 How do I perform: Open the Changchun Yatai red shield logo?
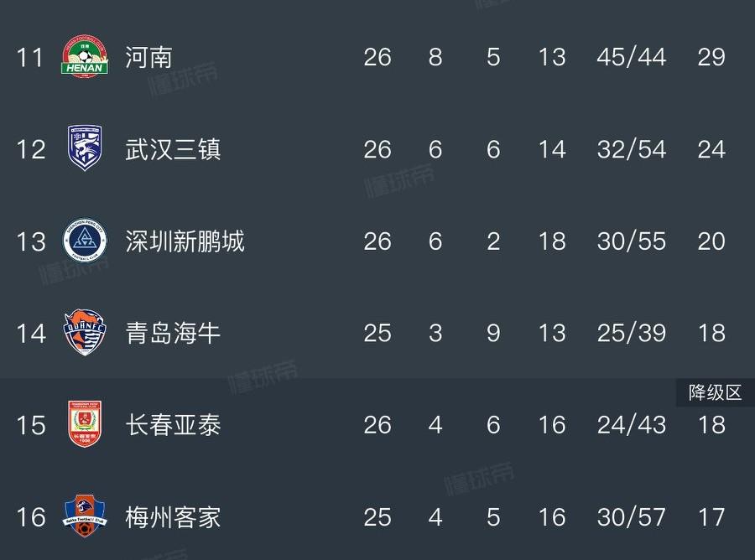pyautogui.click(x=85, y=423)
